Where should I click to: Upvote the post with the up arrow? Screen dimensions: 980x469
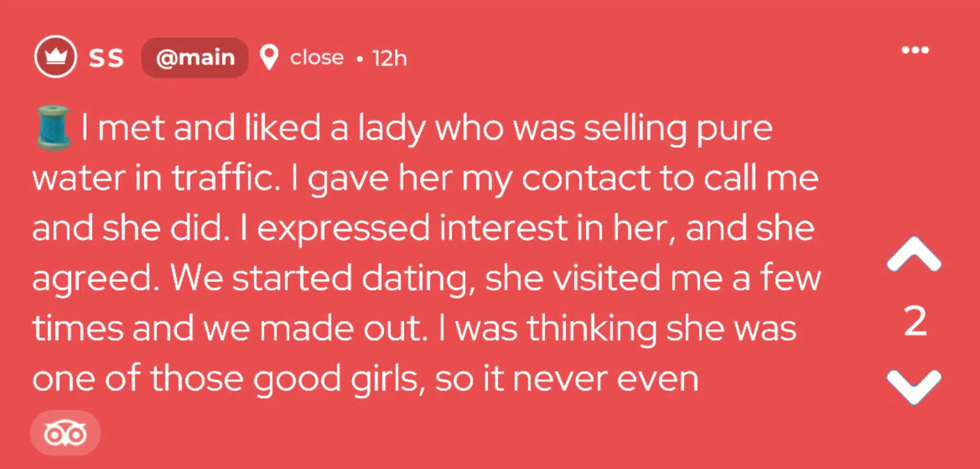click(914, 255)
